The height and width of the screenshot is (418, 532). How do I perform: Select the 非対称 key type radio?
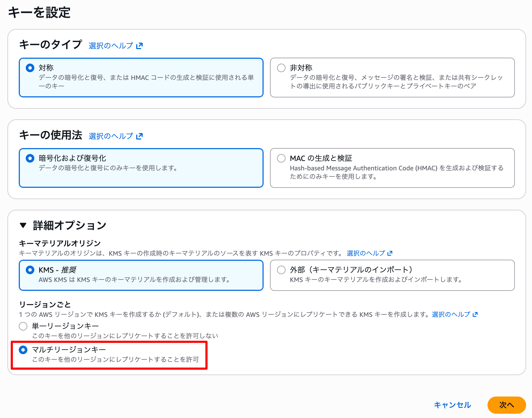coord(281,68)
